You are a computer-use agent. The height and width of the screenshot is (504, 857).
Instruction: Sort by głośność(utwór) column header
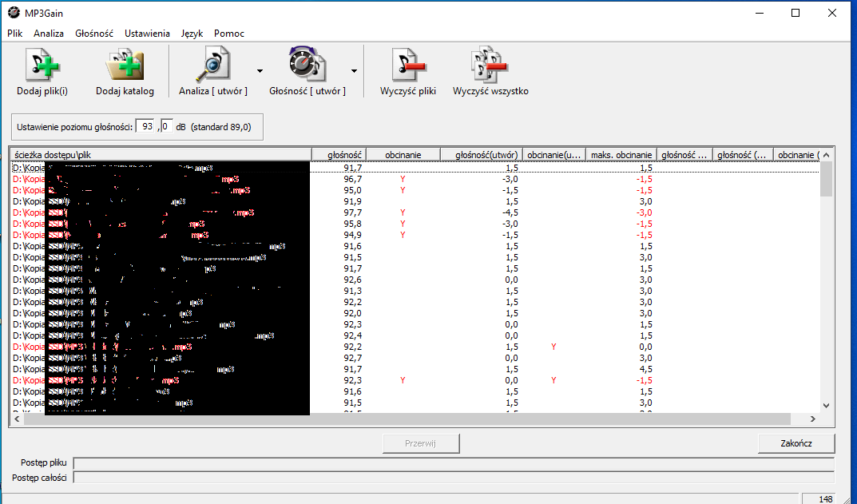tap(482, 155)
